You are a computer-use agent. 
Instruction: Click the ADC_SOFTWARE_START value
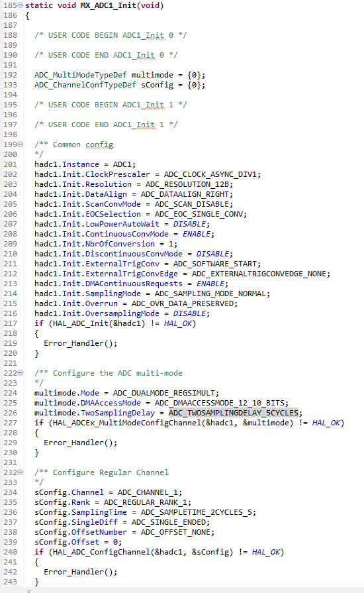tap(215, 264)
